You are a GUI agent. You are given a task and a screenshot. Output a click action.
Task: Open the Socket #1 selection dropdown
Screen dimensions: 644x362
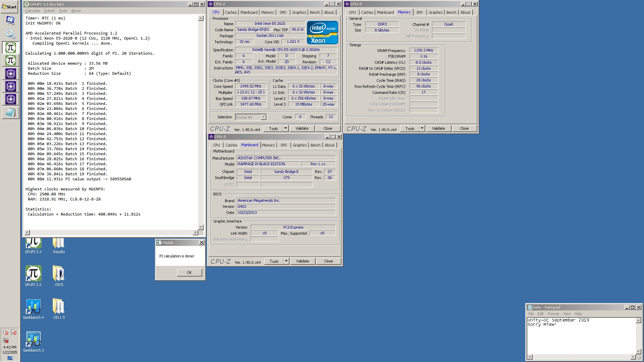pyautogui.click(x=264, y=117)
